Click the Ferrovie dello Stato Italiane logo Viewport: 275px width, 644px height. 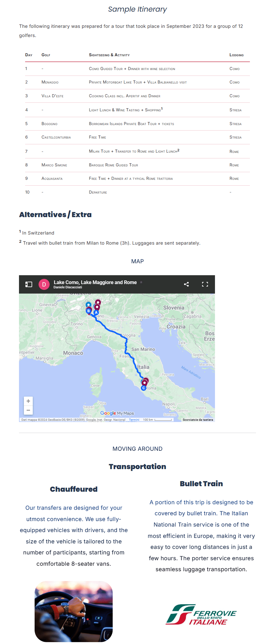(201, 615)
